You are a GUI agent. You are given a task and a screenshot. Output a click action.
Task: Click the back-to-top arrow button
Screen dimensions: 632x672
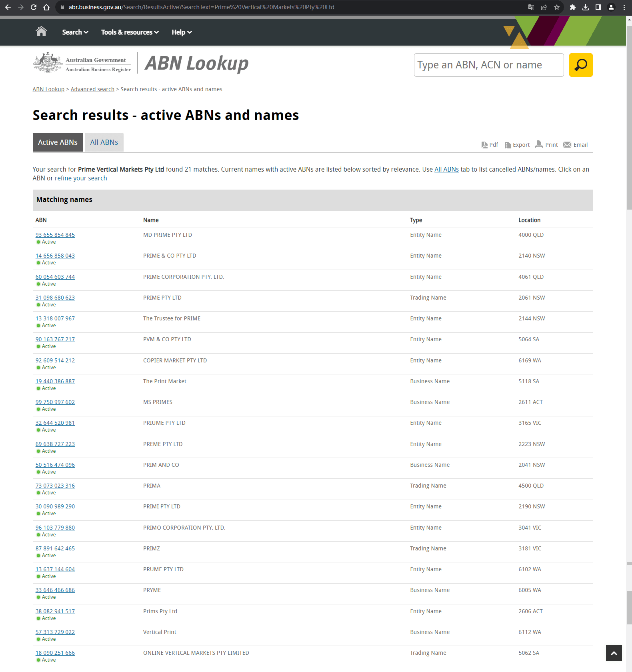pyautogui.click(x=614, y=653)
